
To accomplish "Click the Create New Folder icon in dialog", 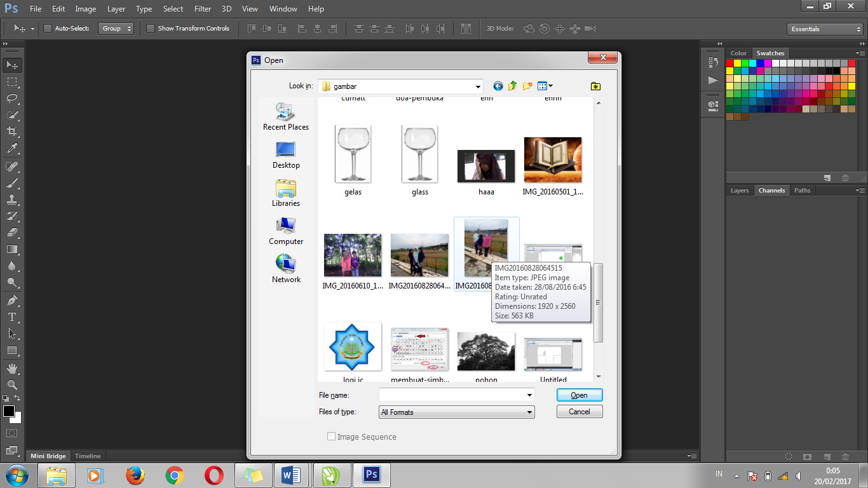I will click(527, 86).
